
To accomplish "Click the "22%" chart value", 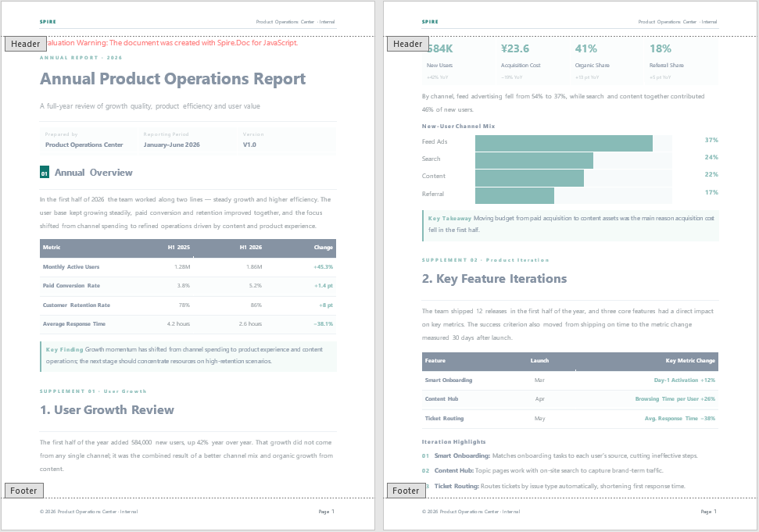I will (x=711, y=174).
